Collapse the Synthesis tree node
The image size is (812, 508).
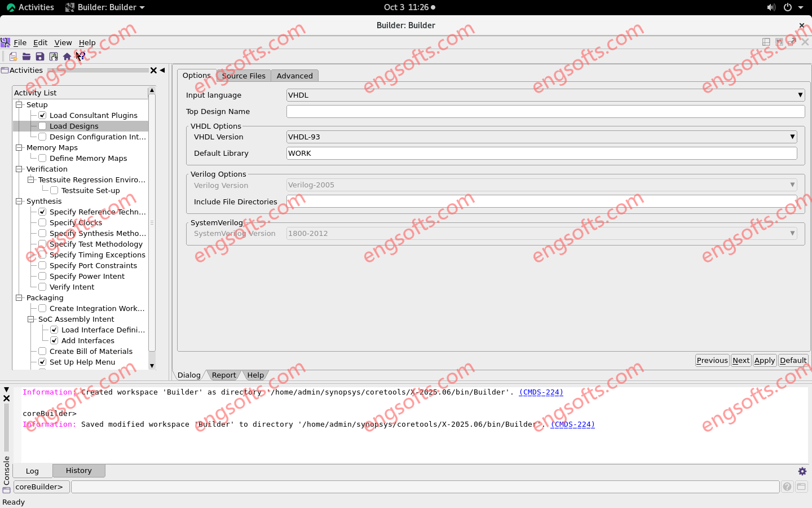click(19, 202)
